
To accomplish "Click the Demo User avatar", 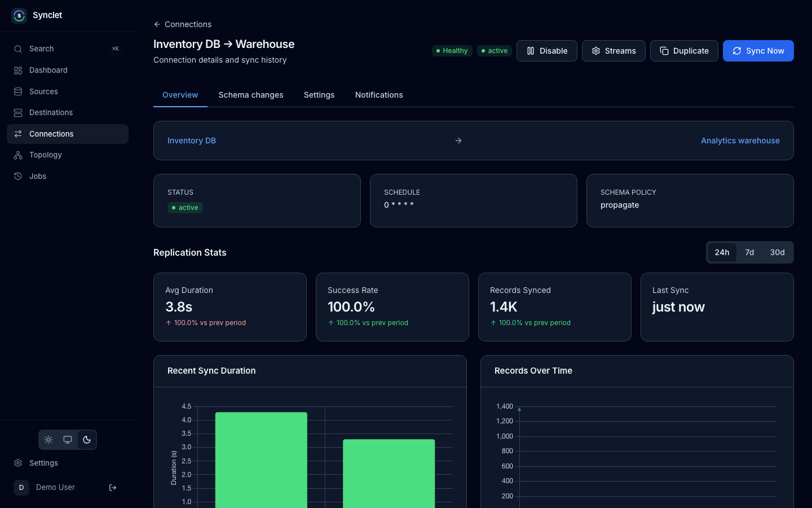I will [21, 488].
